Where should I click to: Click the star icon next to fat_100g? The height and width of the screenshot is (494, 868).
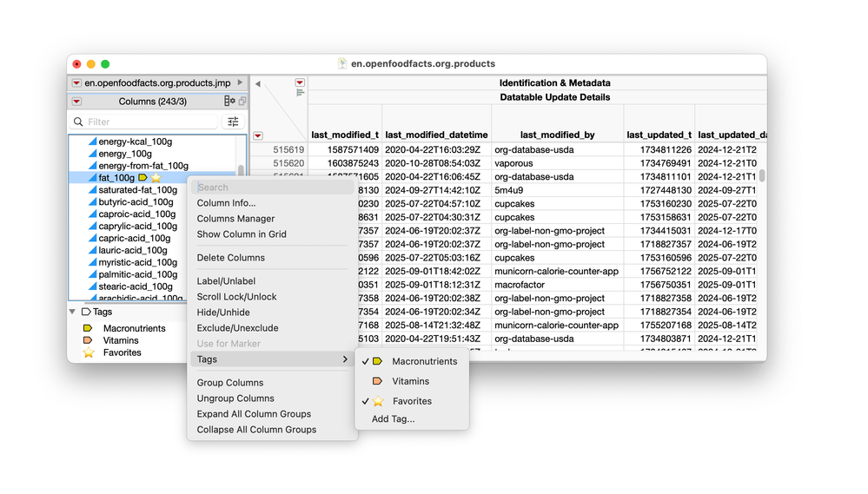(156, 178)
